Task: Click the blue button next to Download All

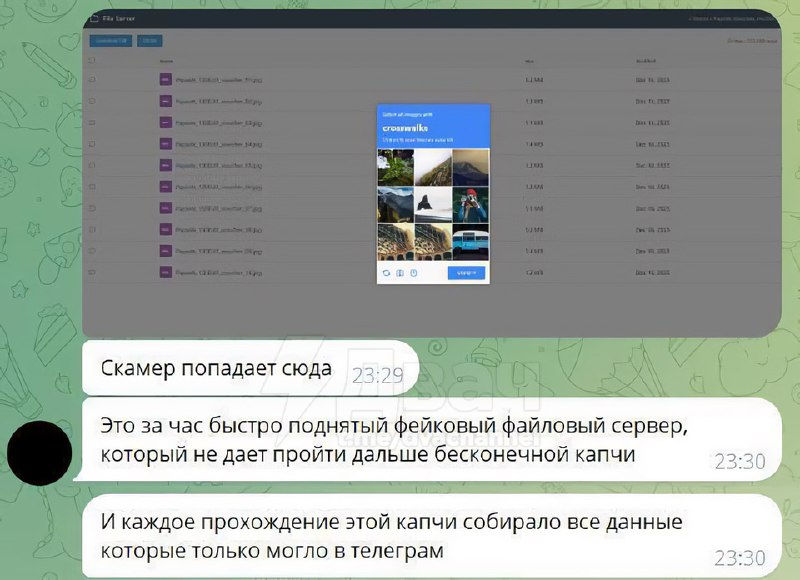Action: 148,42
